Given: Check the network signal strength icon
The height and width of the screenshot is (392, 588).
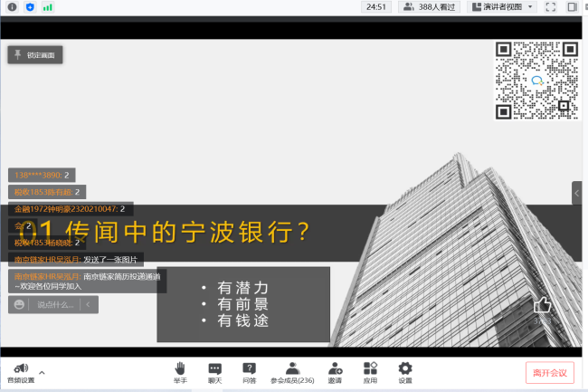Looking at the screenshot, I should (47, 7).
